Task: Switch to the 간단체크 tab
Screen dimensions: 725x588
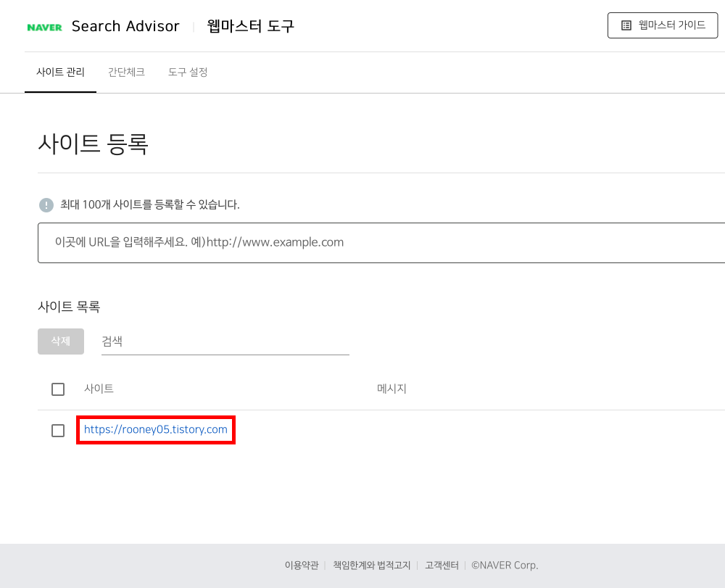Action: [126, 72]
